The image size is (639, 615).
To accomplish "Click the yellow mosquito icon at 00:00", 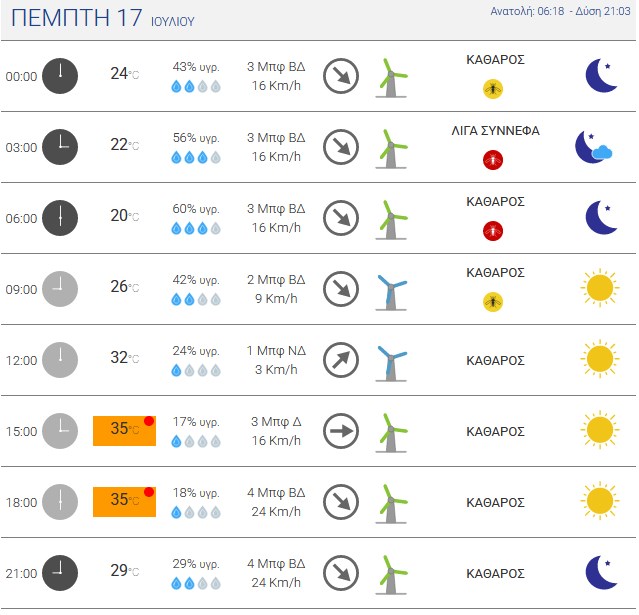I will pyautogui.click(x=493, y=89).
